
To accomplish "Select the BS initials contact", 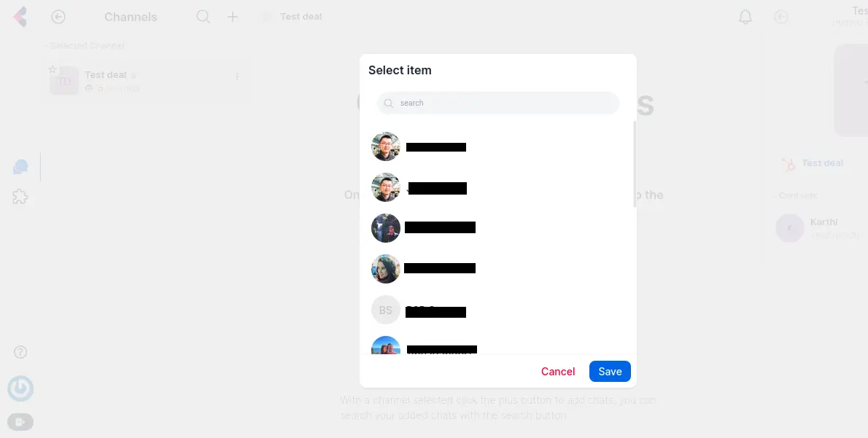I will tap(386, 310).
